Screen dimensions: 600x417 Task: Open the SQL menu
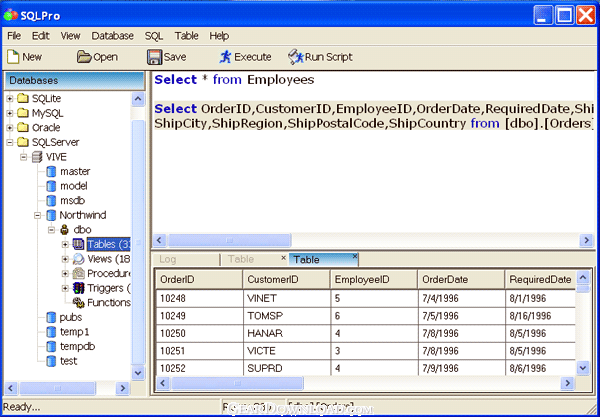click(x=154, y=36)
